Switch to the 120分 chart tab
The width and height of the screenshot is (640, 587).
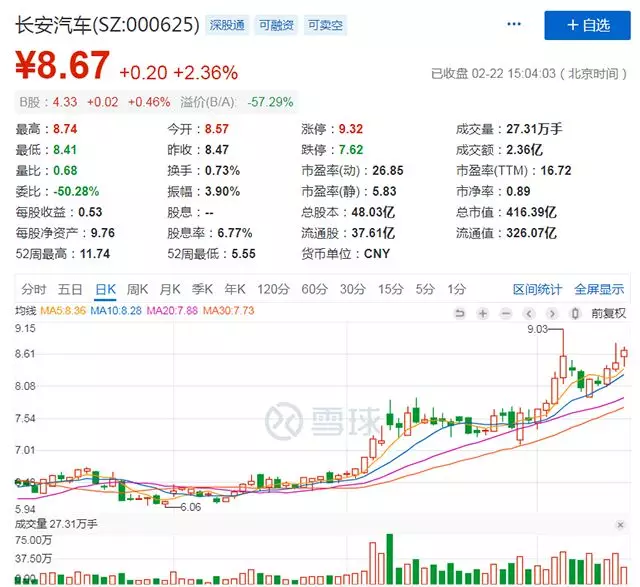pos(273,289)
